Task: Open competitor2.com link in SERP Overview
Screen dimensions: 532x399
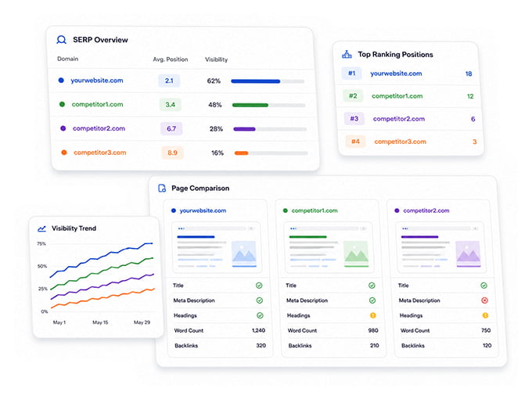Action: coord(99,128)
